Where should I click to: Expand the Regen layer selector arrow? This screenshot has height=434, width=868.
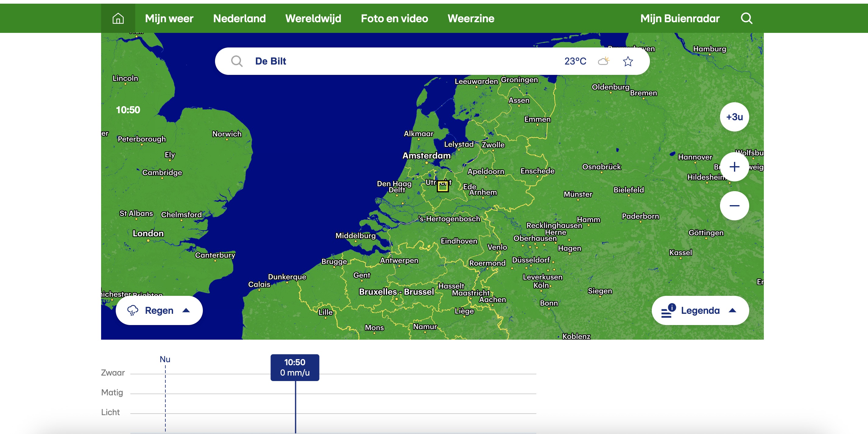pos(186,310)
